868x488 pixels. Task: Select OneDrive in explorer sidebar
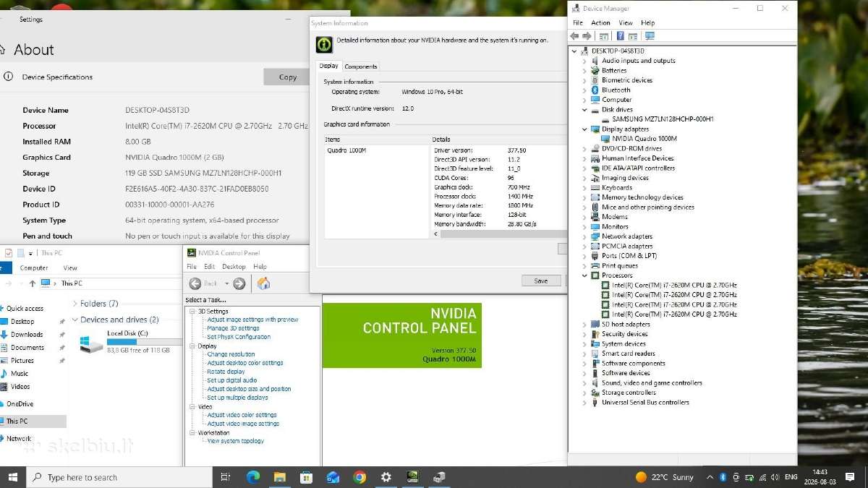click(20, 404)
